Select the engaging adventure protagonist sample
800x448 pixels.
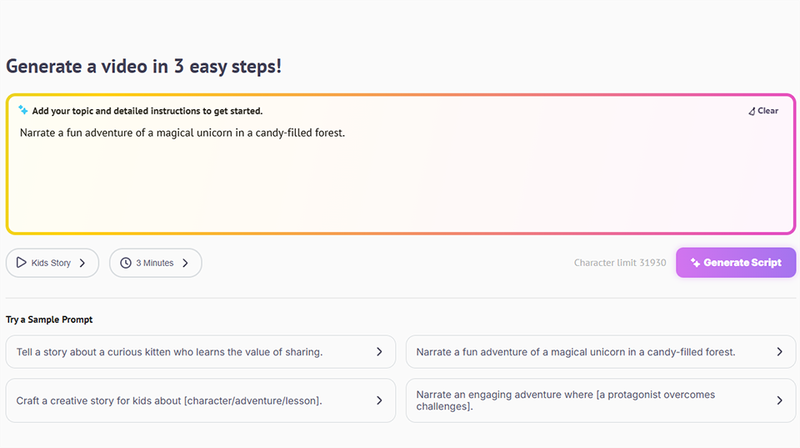tap(566, 400)
